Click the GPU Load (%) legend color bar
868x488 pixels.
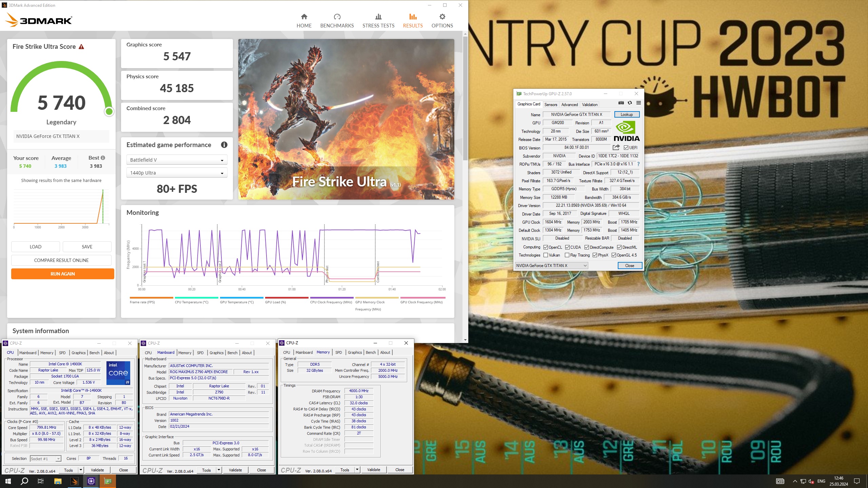[x=287, y=298]
